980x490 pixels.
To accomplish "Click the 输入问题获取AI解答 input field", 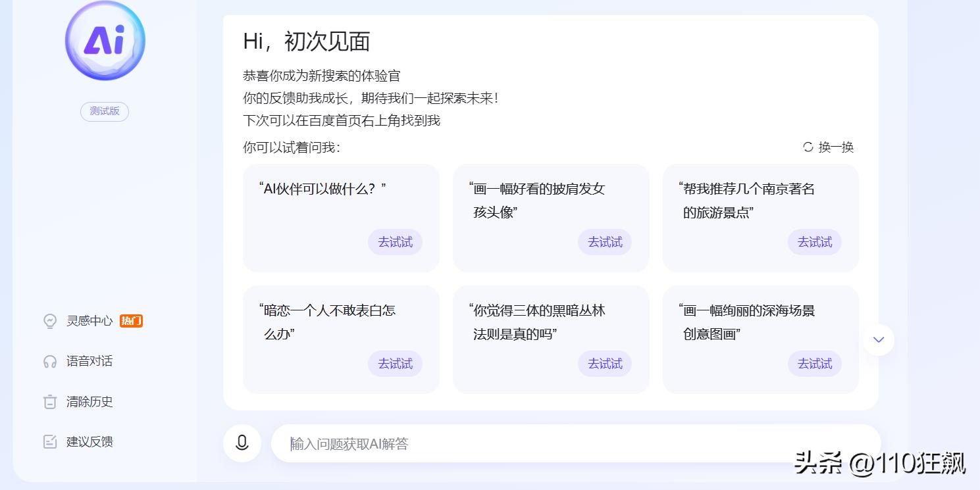I will click(x=579, y=443).
